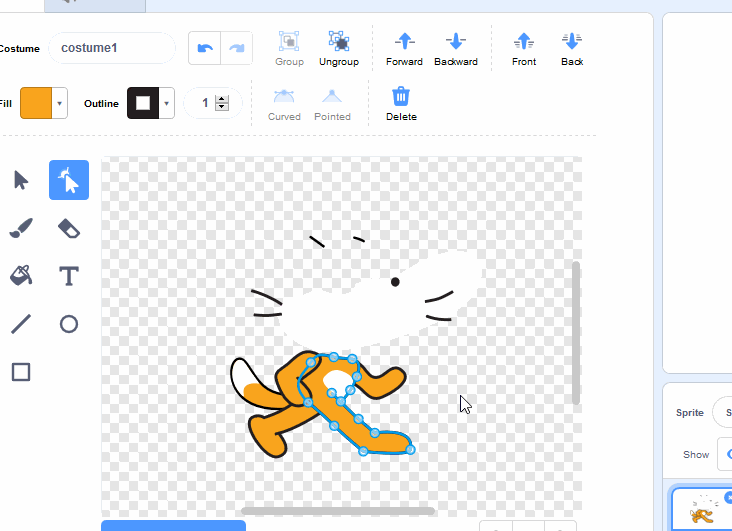
Task: Select the Circle tool
Action: click(69, 324)
